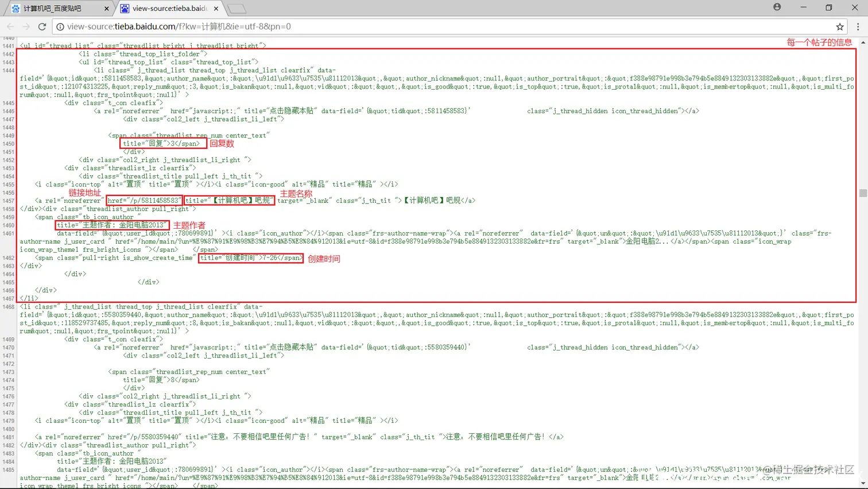
Task: Open the Chrome profile icon in title bar
Action: click(x=777, y=7)
